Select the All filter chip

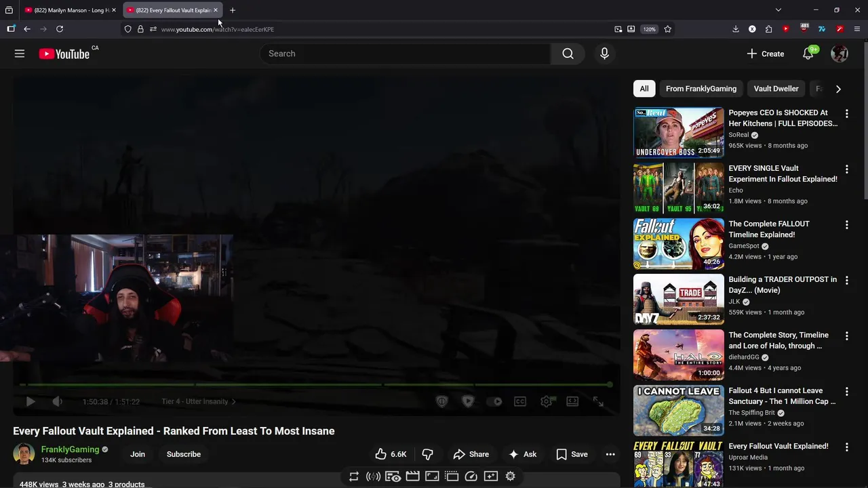coord(644,89)
